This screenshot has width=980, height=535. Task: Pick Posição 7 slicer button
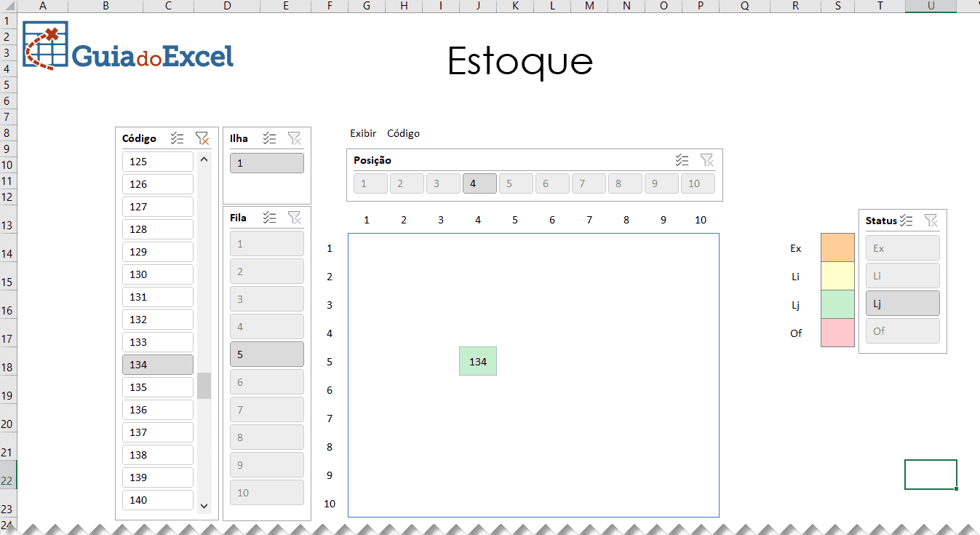click(x=589, y=183)
